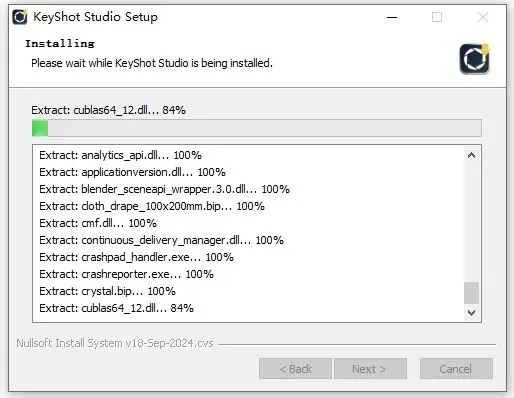The width and height of the screenshot is (514, 398).
Task: Select the crystal.bip extract line
Action: (x=107, y=291)
